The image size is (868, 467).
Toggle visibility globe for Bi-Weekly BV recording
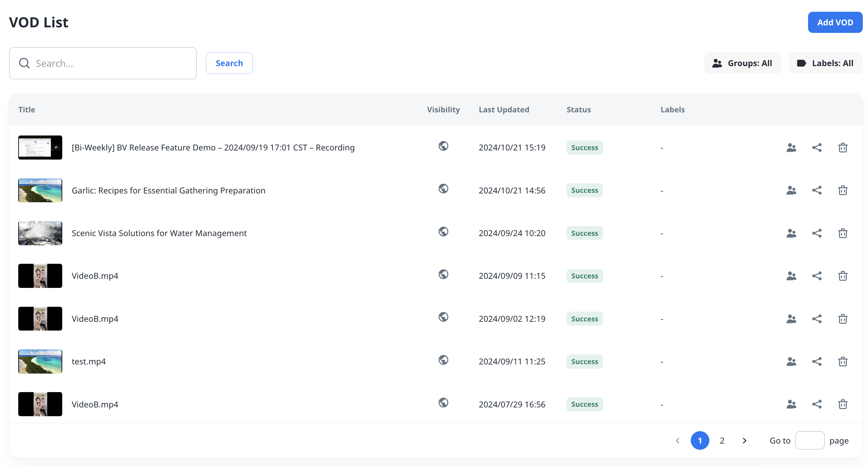(443, 146)
